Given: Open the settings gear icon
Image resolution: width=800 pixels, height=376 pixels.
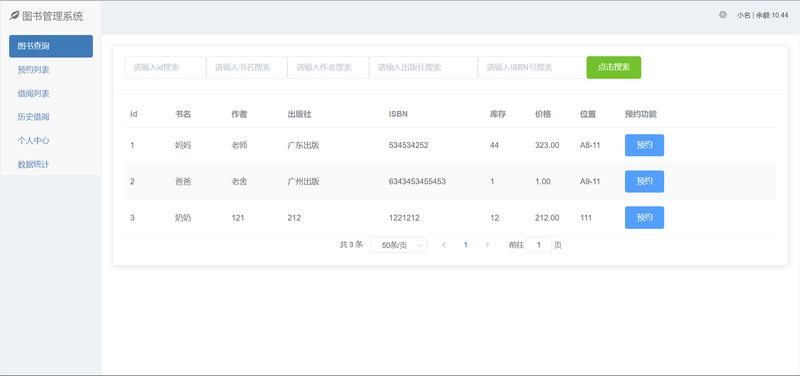Looking at the screenshot, I should [722, 15].
